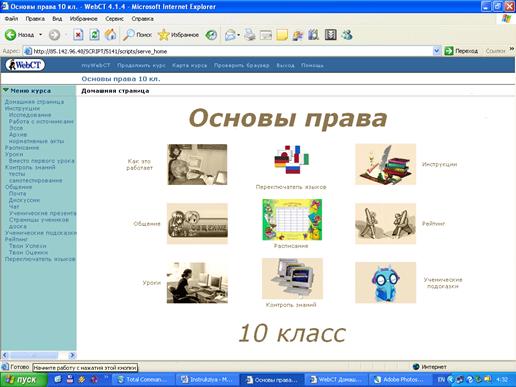
Task: Expand the Back button history arrow
Action: pyautogui.click(x=41, y=35)
